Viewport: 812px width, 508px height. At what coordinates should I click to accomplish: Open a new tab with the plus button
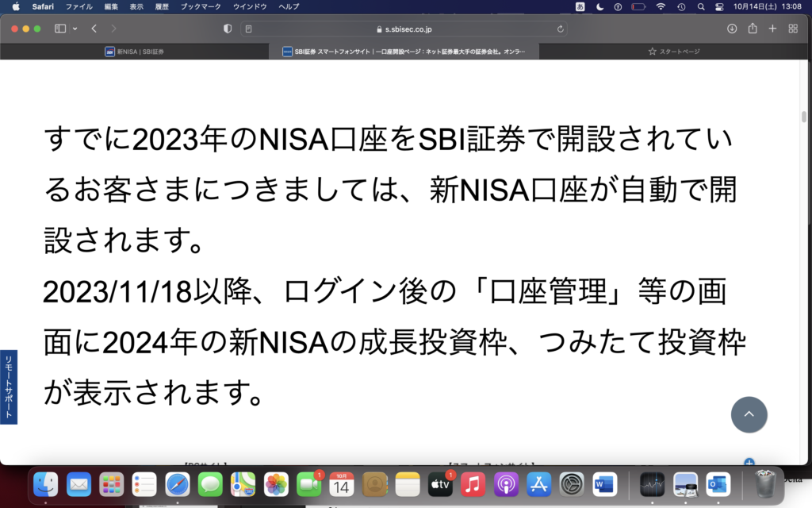(x=772, y=28)
